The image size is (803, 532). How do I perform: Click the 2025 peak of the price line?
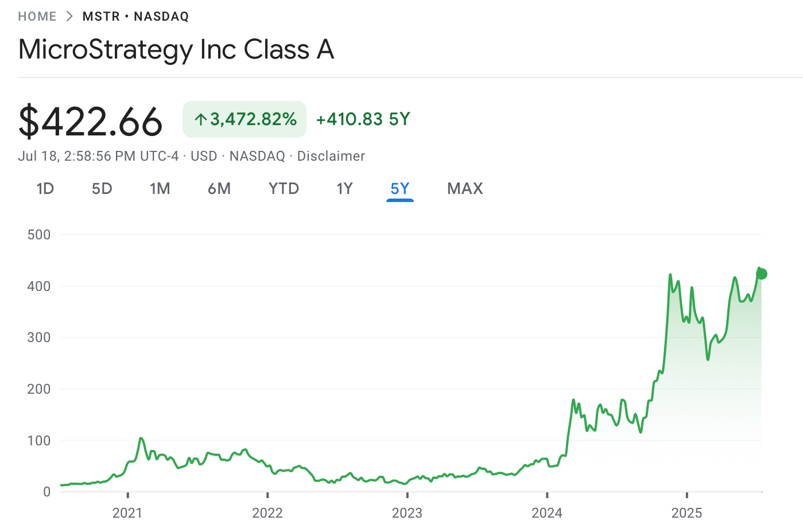pyautogui.click(x=670, y=274)
